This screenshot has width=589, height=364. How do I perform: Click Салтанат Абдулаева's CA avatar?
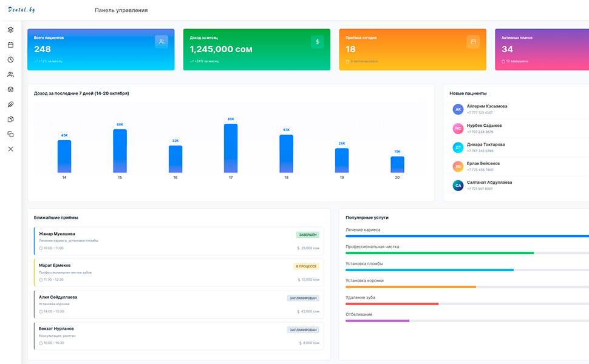point(458,186)
